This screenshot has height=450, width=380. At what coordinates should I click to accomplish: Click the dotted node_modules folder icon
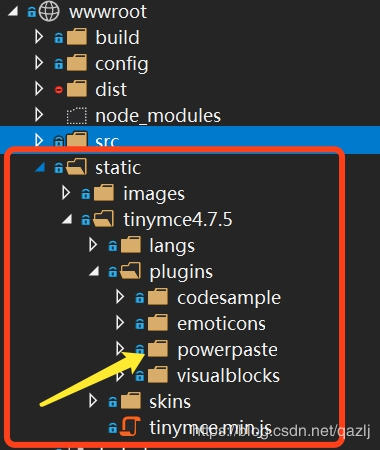point(77,116)
